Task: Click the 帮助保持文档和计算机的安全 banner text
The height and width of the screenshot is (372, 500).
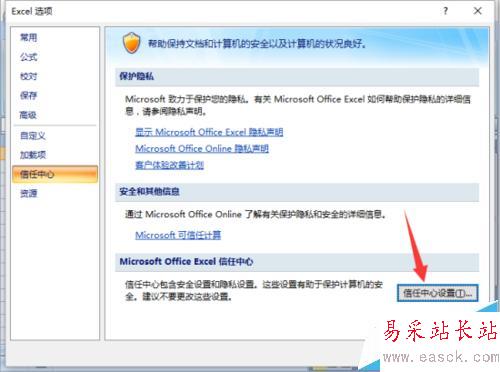Action: tap(257, 44)
